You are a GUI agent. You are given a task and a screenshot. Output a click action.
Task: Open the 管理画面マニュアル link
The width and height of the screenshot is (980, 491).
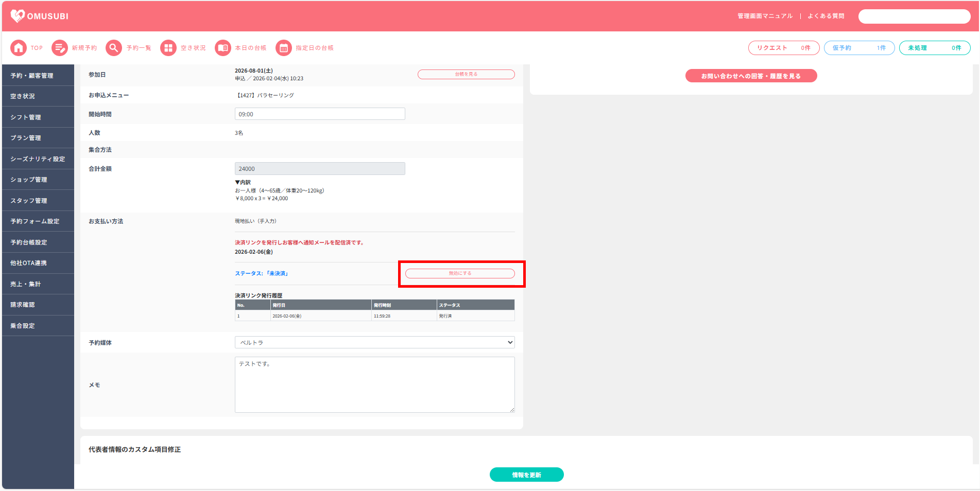point(765,16)
